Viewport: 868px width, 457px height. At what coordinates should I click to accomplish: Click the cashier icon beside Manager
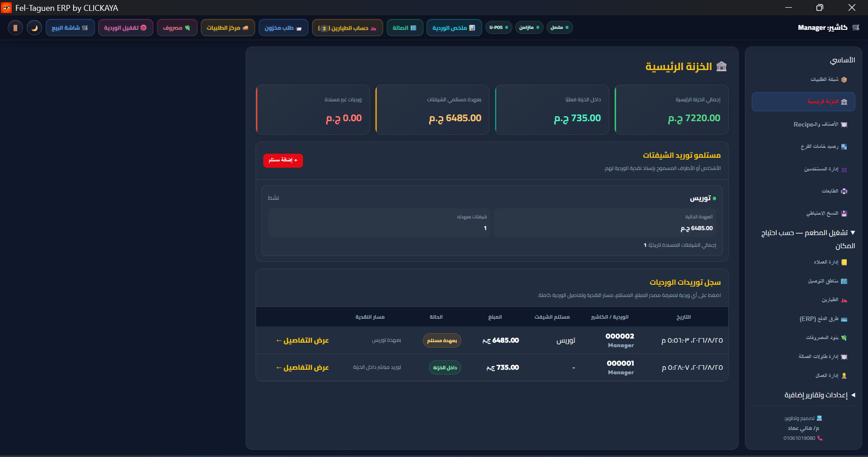tap(856, 28)
